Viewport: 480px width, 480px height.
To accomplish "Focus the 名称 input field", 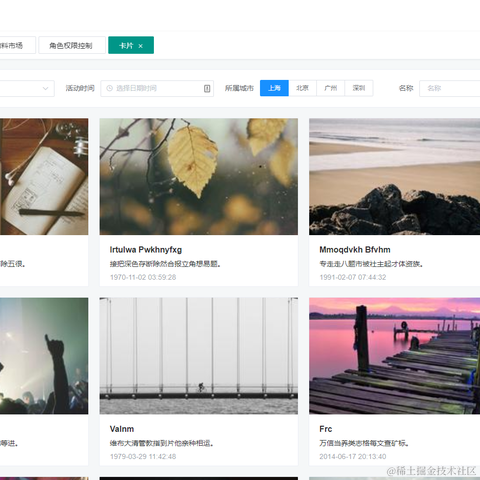I will coord(450,88).
